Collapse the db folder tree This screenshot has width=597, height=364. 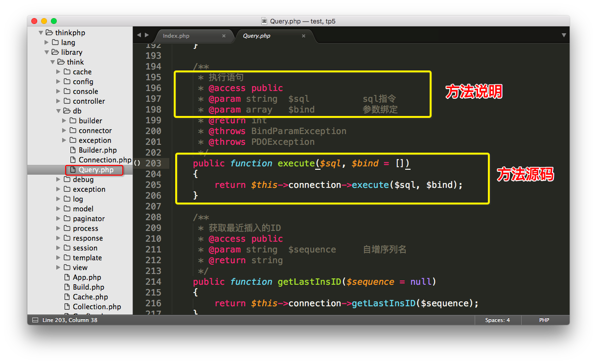[59, 111]
